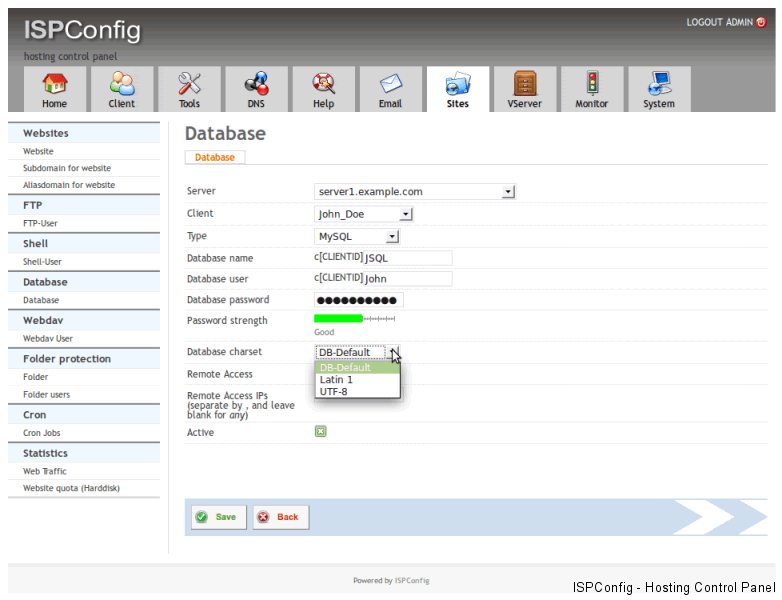Open the Client dropdown showing John_Doe

[x=405, y=214]
